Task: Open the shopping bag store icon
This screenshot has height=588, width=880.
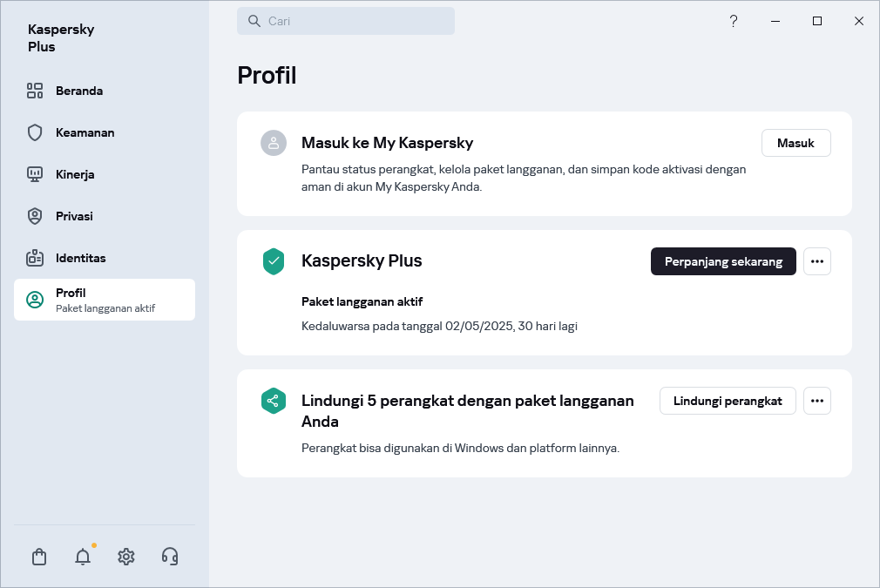Action: point(38,556)
